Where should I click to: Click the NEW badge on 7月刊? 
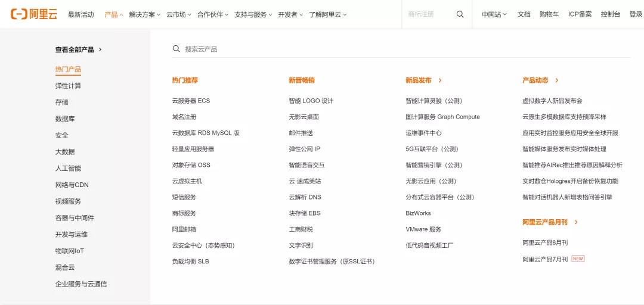[x=578, y=259]
